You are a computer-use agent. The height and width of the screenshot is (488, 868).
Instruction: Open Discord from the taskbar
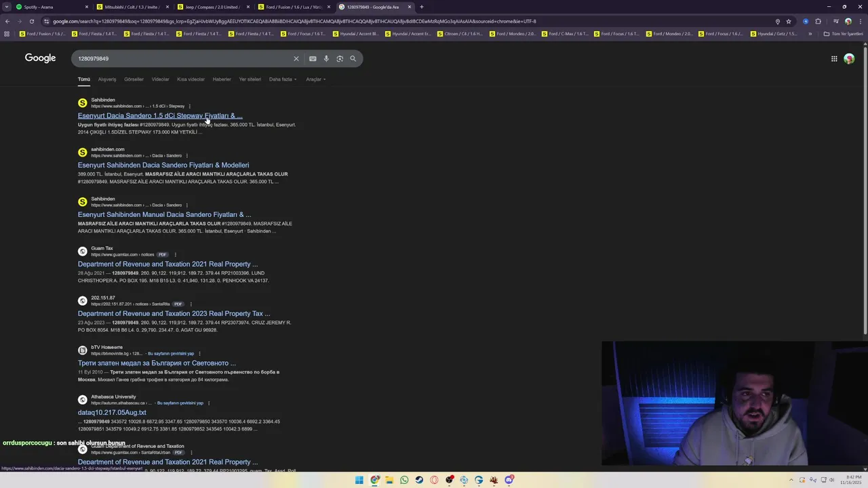[x=509, y=480]
